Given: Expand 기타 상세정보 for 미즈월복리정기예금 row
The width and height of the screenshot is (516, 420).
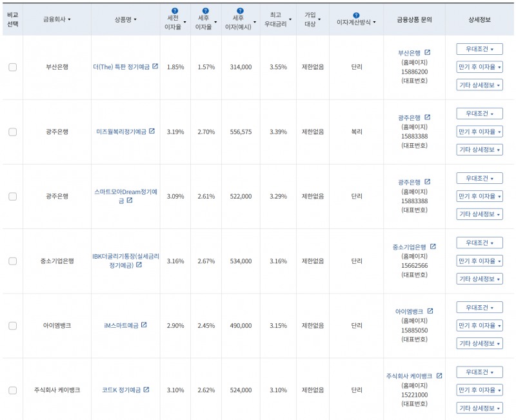Looking at the screenshot, I should [479, 150].
